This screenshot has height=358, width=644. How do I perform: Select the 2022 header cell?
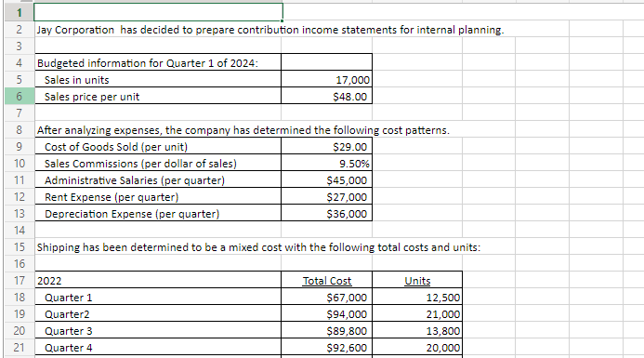click(x=158, y=280)
